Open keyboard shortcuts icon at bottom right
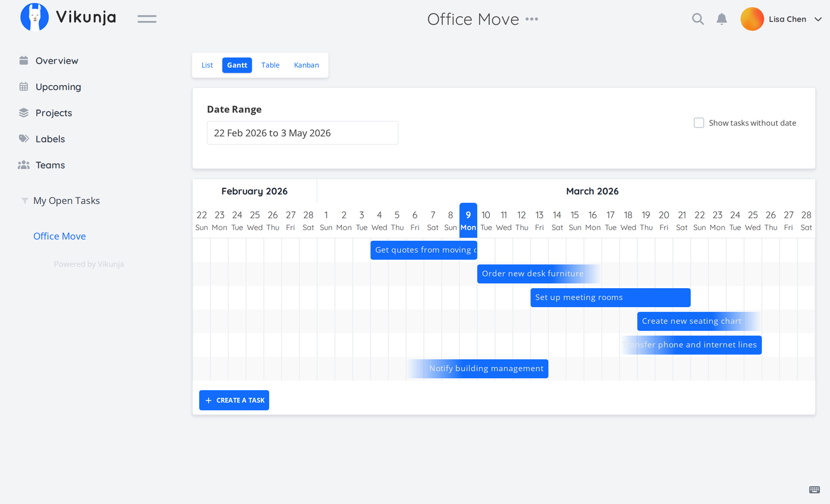Viewport: 830px width, 504px height. (x=815, y=489)
